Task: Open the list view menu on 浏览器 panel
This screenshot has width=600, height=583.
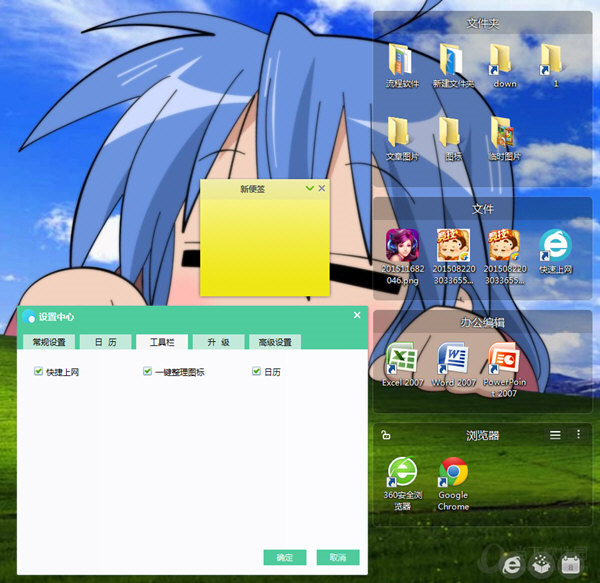Action: pyautogui.click(x=555, y=435)
